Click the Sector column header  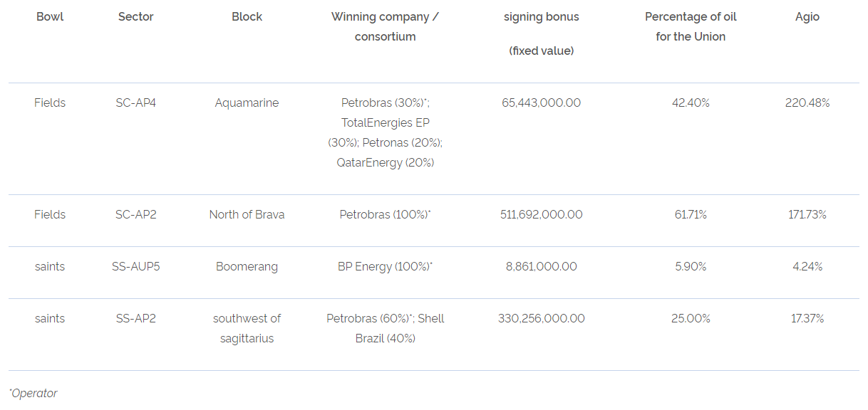click(x=135, y=16)
